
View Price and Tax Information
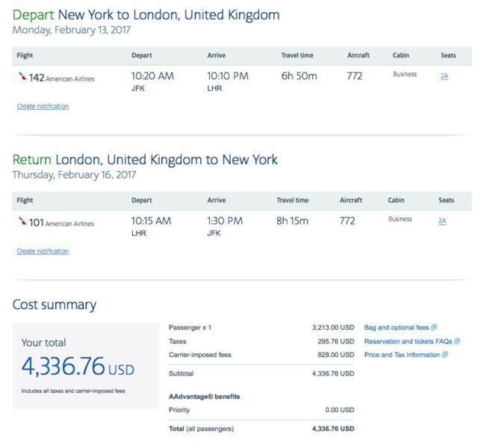point(402,355)
